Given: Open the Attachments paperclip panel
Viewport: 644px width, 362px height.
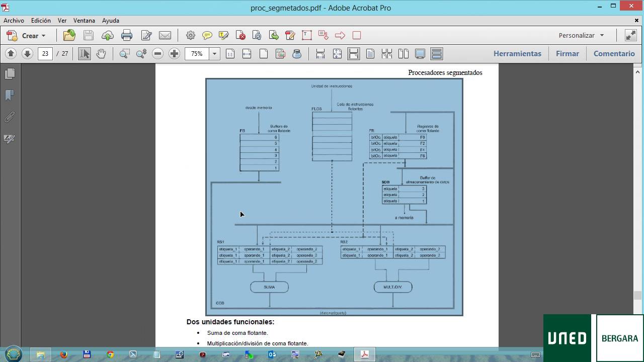Looking at the screenshot, I should pyautogui.click(x=10, y=117).
